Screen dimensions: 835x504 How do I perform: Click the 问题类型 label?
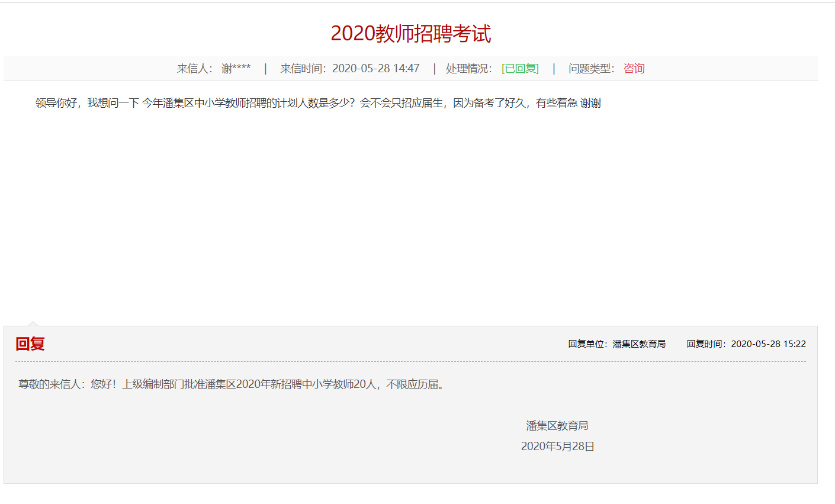[591, 69]
